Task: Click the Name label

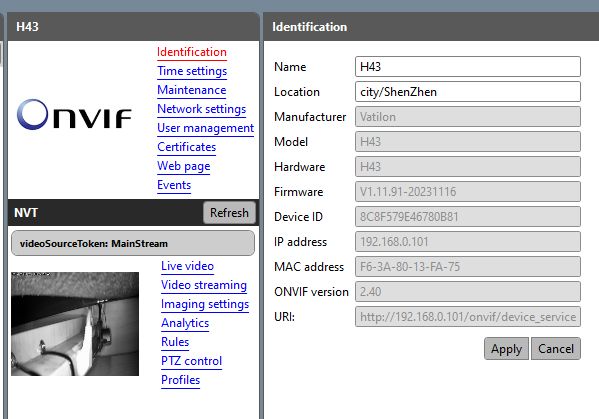Action: (290, 67)
